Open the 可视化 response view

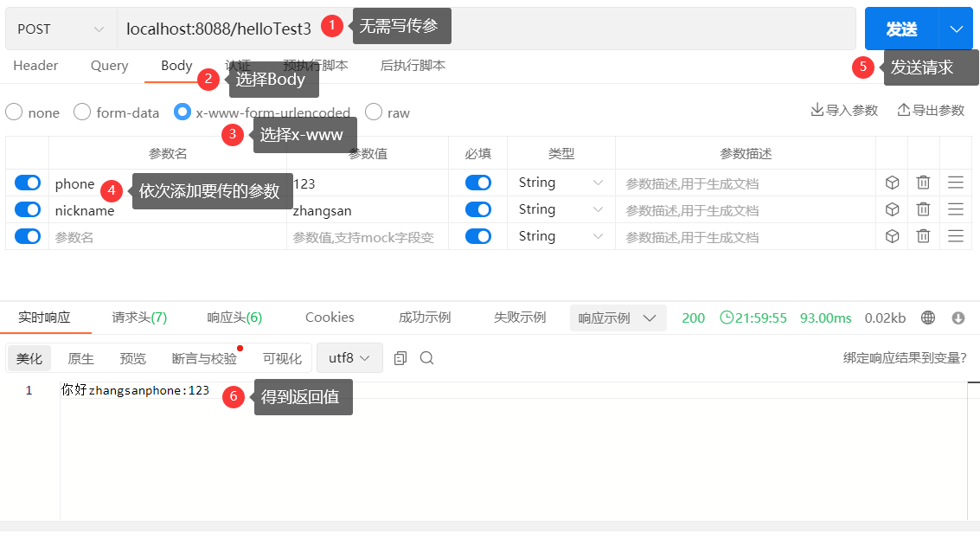click(282, 358)
